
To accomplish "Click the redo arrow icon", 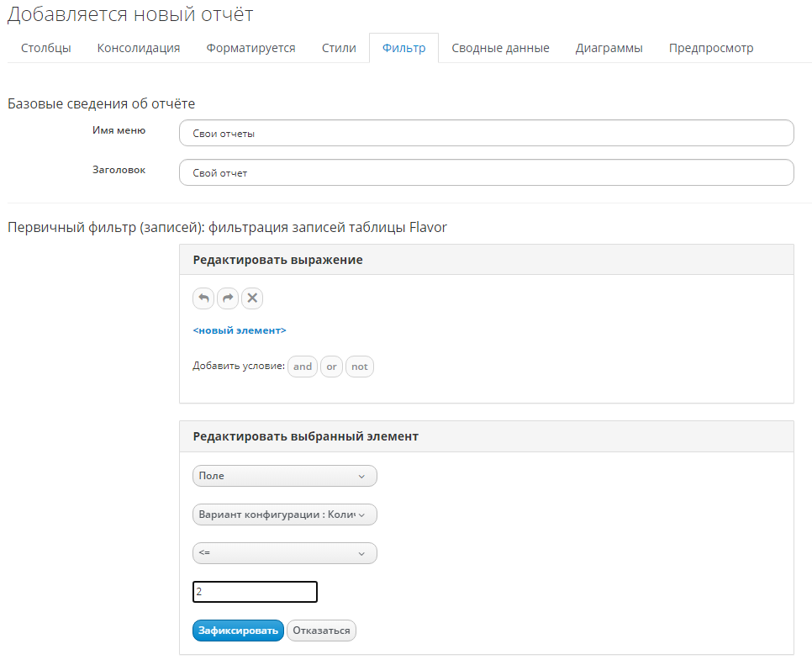I will [x=228, y=298].
